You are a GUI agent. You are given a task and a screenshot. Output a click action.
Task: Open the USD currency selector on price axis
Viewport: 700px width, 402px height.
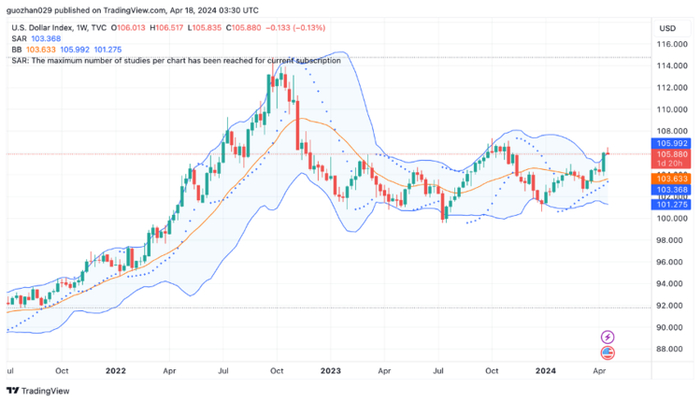point(667,28)
